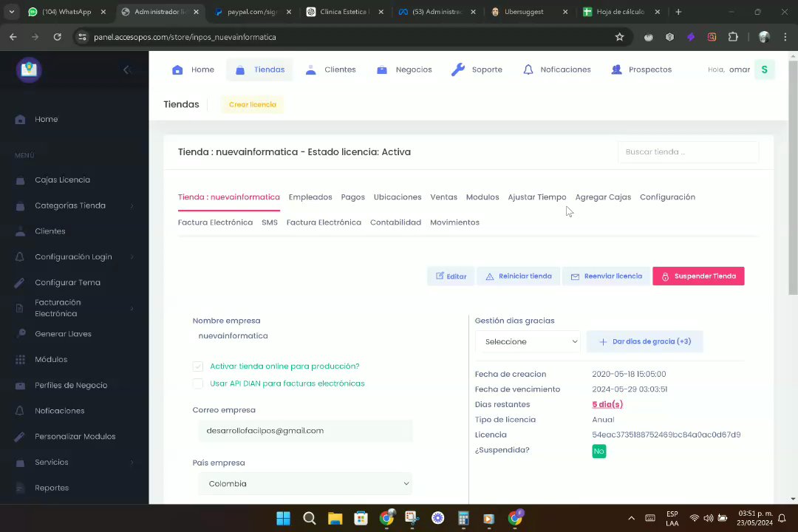Open the Configuración tab
The height and width of the screenshot is (532, 798).
667,197
